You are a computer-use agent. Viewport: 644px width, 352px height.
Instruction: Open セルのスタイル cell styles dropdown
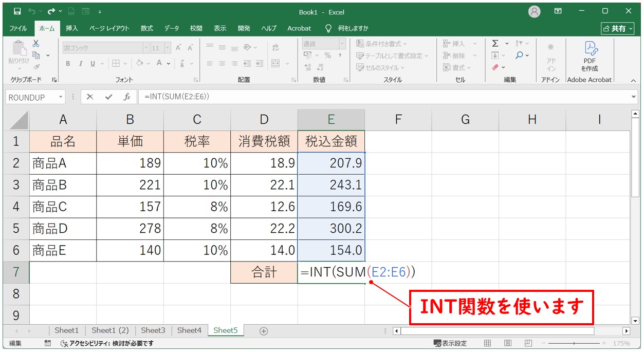tap(380, 67)
